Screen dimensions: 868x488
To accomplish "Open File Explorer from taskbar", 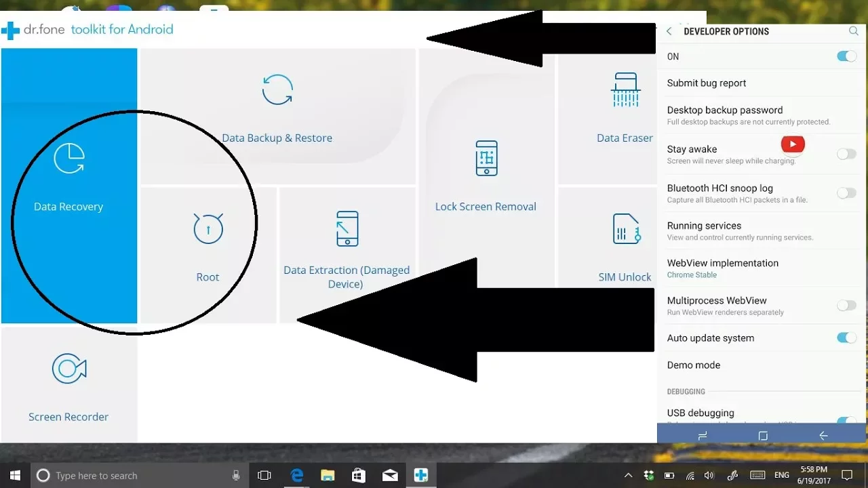I will click(x=328, y=475).
